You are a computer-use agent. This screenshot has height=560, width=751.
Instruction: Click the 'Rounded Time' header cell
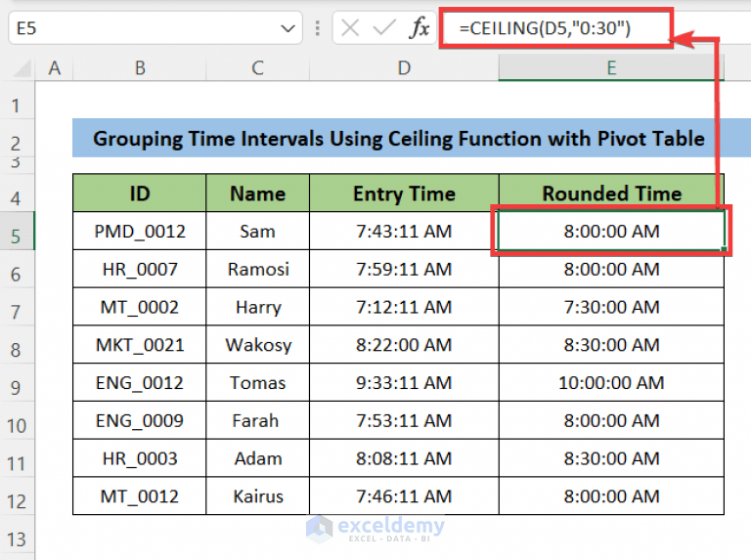(x=611, y=194)
